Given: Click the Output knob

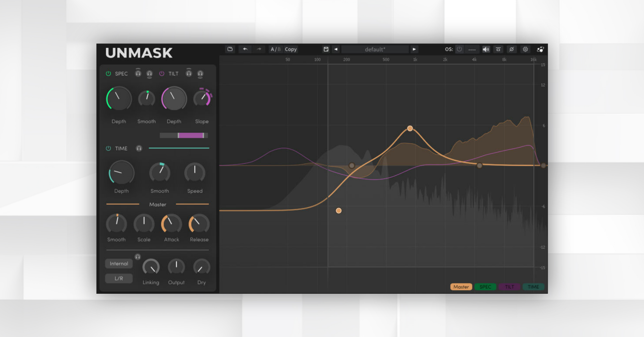Looking at the screenshot, I should tap(176, 267).
